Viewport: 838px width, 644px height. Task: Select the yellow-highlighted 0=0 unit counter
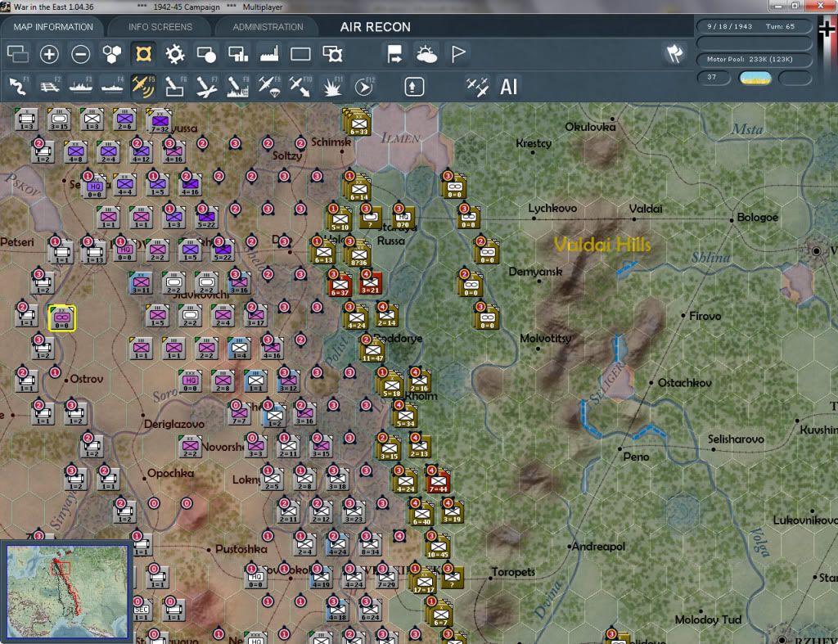62,318
